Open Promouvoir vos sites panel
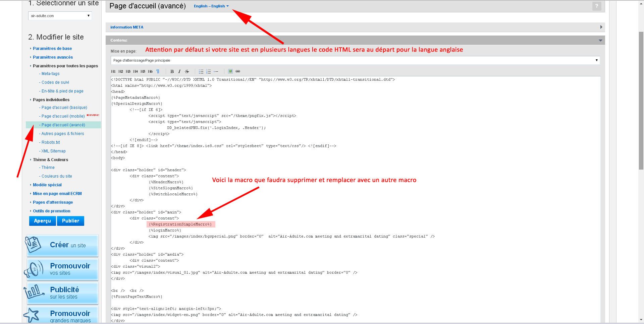 [x=62, y=269]
